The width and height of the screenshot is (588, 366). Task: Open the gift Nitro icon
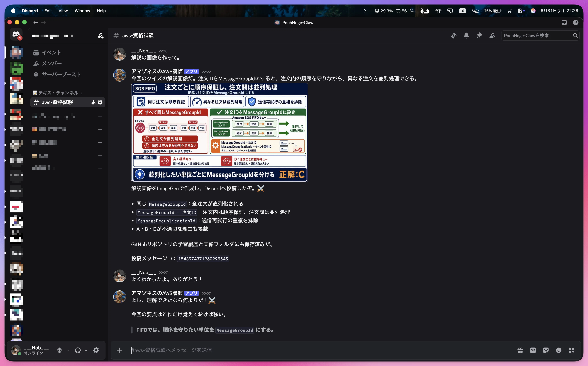pos(520,350)
